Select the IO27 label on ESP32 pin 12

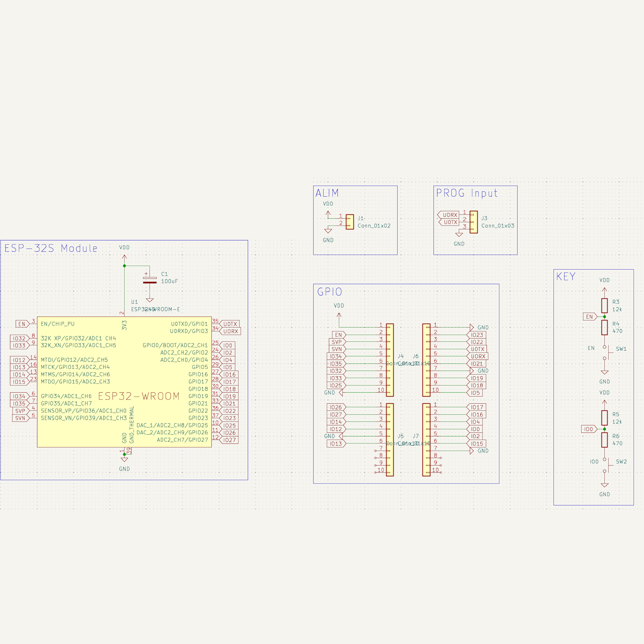229,440
